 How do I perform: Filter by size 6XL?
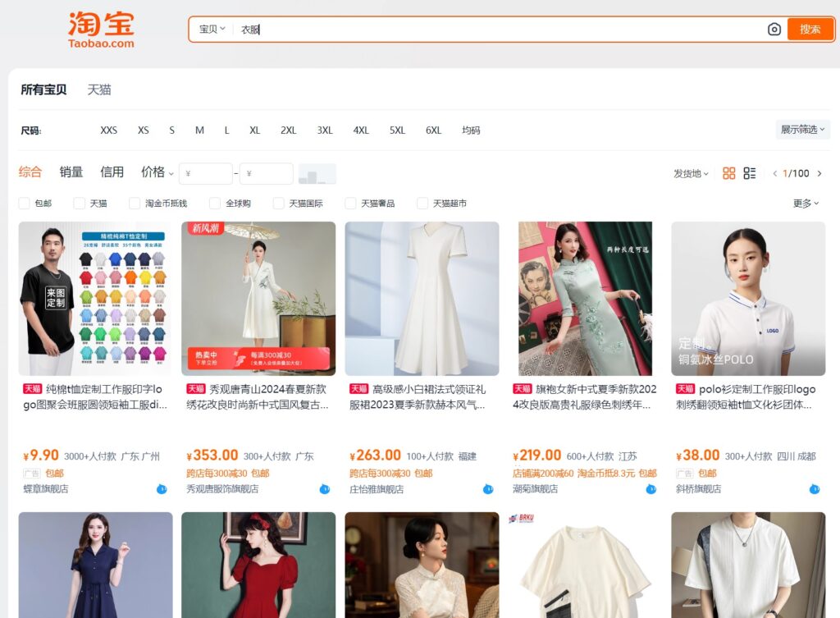433,130
